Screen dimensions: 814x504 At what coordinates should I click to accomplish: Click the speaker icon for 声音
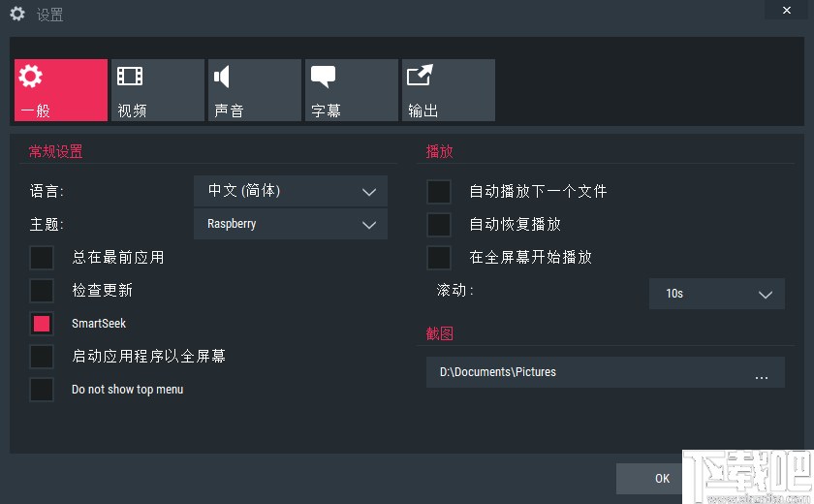223,77
